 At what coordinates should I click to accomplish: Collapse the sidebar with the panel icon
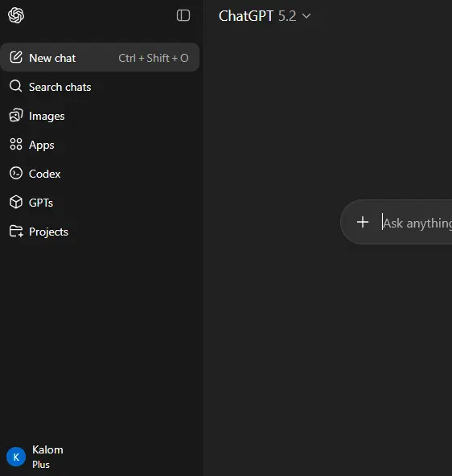tap(183, 15)
